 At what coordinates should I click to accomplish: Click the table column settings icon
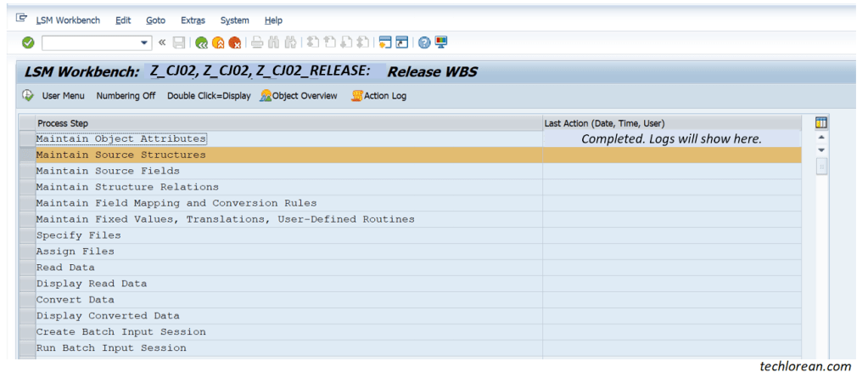[821, 123]
